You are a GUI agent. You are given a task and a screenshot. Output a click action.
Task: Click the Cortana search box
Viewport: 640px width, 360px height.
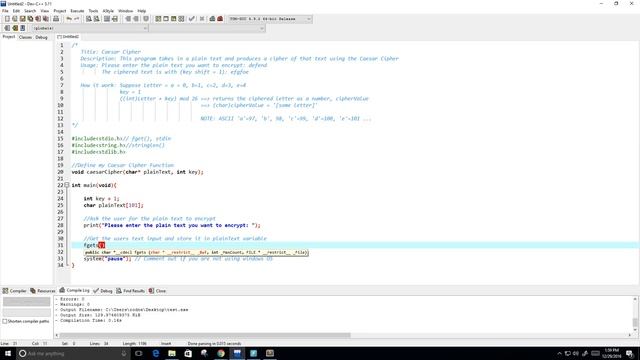click(73, 353)
